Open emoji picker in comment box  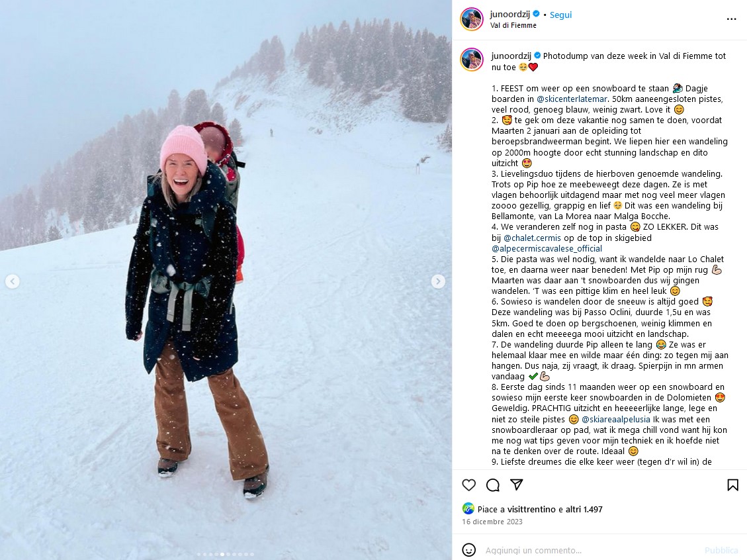click(469, 550)
